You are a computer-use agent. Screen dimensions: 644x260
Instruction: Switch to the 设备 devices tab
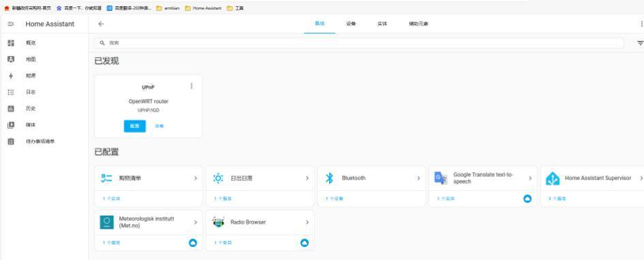[x=351, y=24]
